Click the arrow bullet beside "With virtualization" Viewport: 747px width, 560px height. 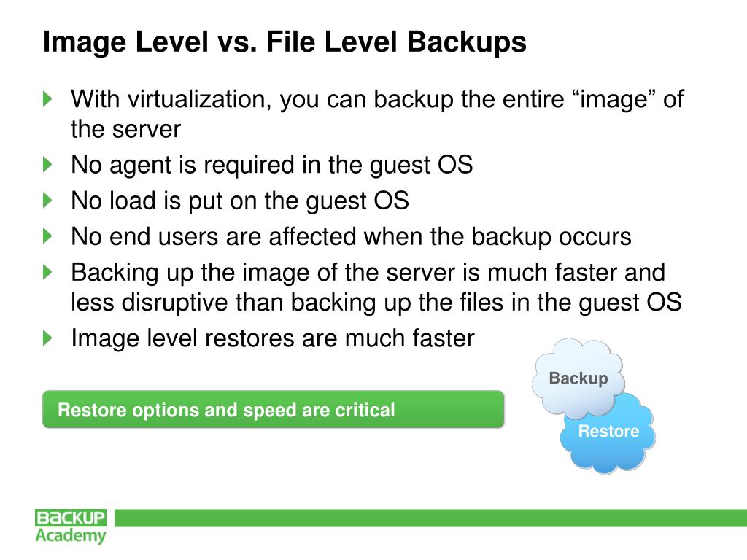[x=48, y=98]
